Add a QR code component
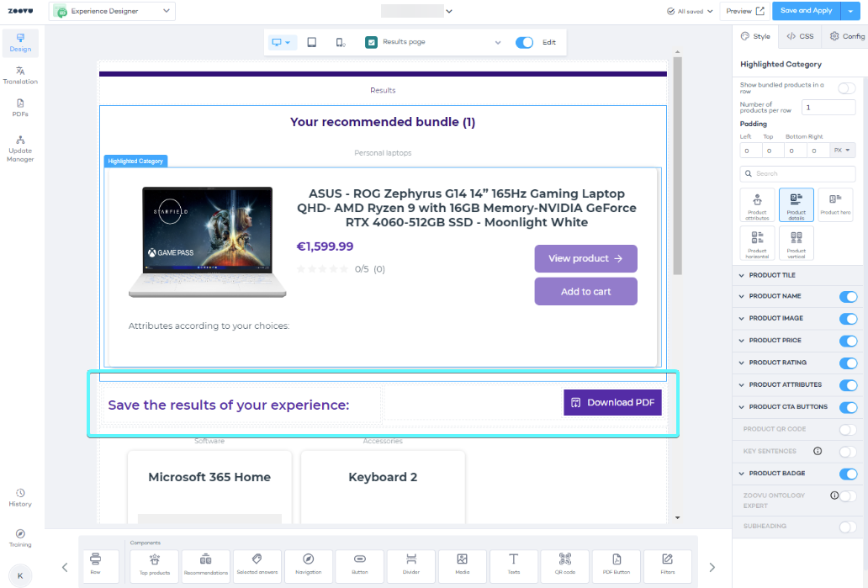868x588 pixels. (x=564, y=564)
